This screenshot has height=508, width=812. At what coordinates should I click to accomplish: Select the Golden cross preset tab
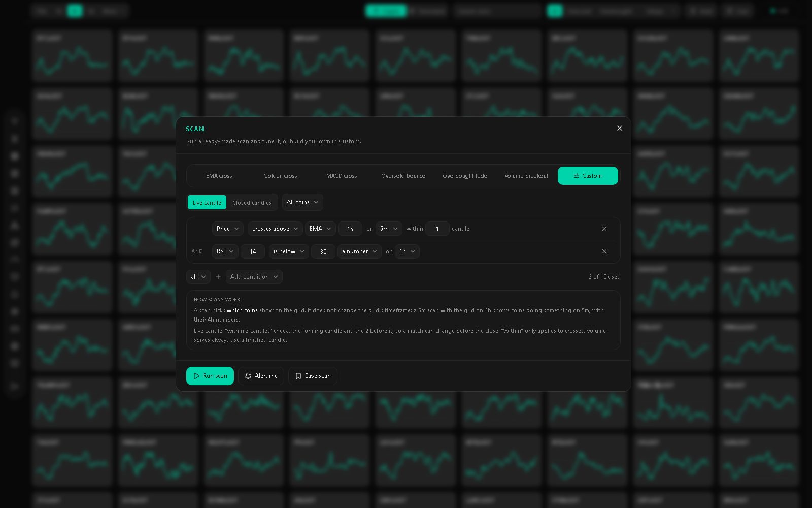pyautogui.click(x=280, y=176)
